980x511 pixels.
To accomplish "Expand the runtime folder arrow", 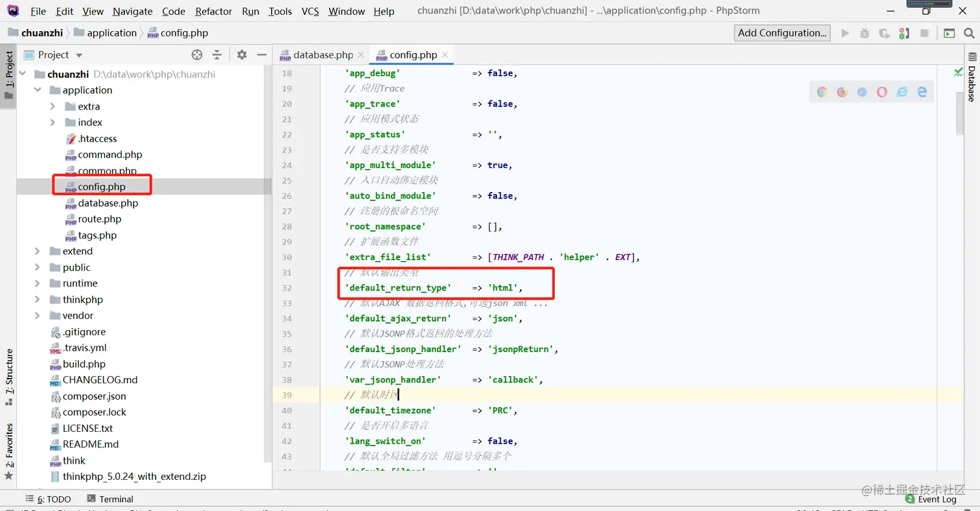I will pos(38,283).
